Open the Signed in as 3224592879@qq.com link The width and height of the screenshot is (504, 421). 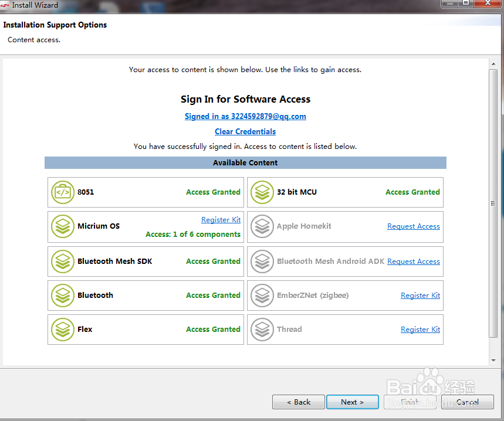coord(245,116)
